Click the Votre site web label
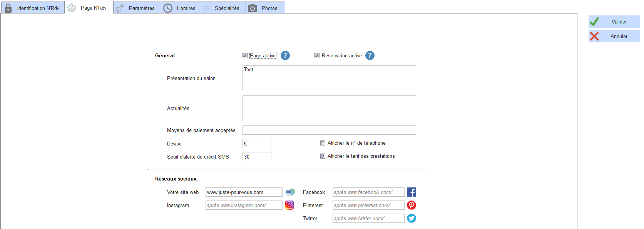 (x=183, y=192)
